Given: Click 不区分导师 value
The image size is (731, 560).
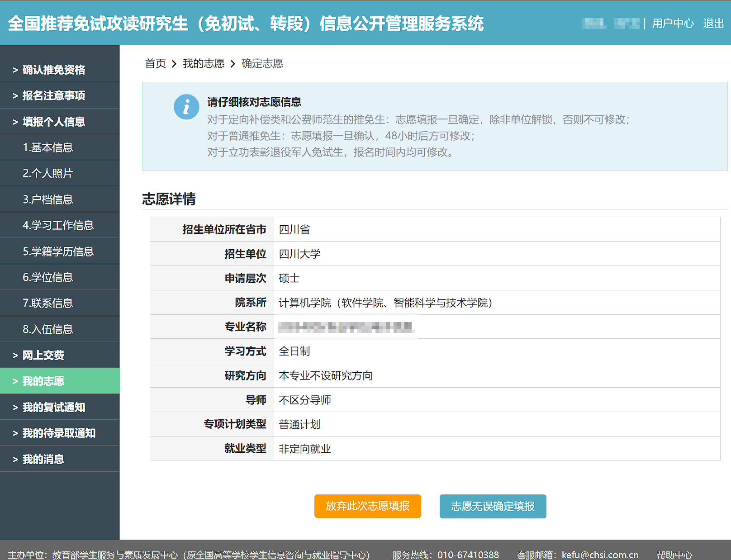Looking at the screenshot, I should click(305, 400).
